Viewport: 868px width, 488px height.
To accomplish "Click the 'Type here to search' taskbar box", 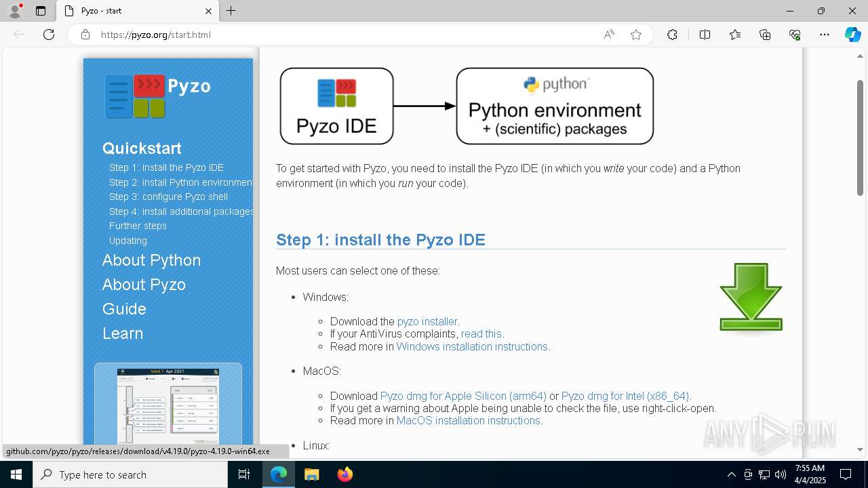I will 130,474.
